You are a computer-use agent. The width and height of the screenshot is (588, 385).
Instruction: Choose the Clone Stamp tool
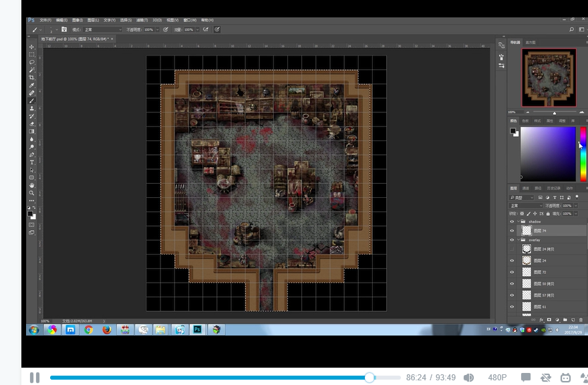pos(32,108)
